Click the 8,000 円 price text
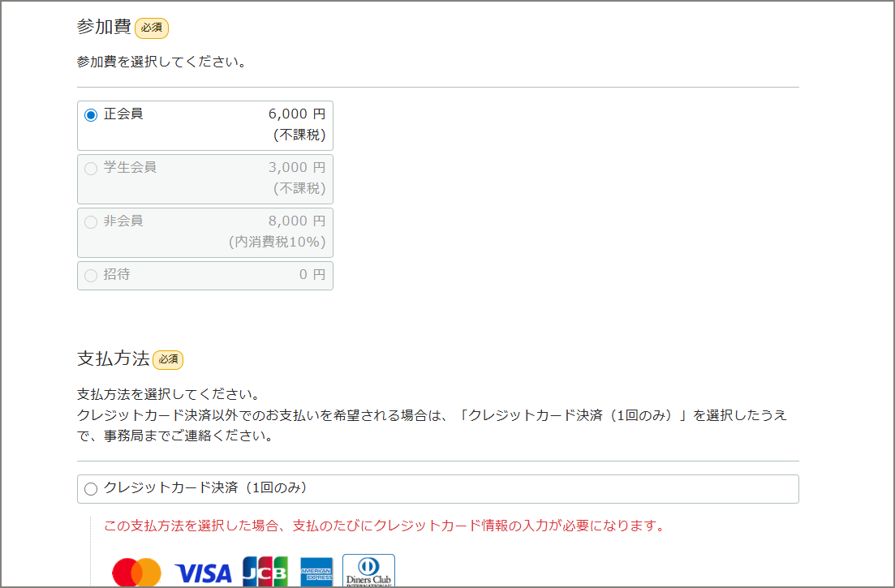 (x=297, y=221)
